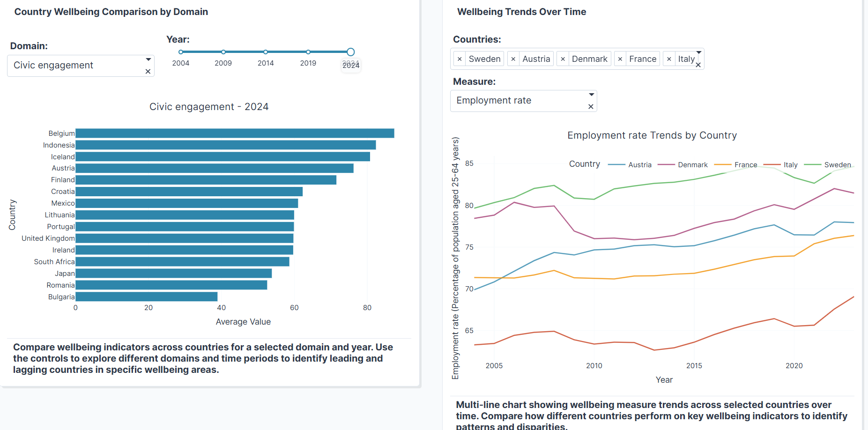Click Bulgaria's bar in the bar chart
Image resolution: width=868 pixels, height=430 pixels.
[145, 297]
